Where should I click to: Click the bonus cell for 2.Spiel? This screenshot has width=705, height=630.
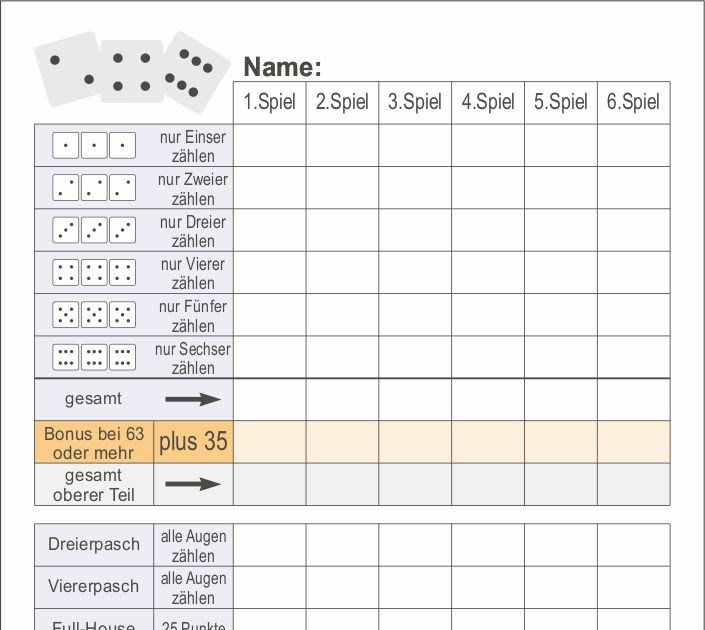[x=342, y=442]
